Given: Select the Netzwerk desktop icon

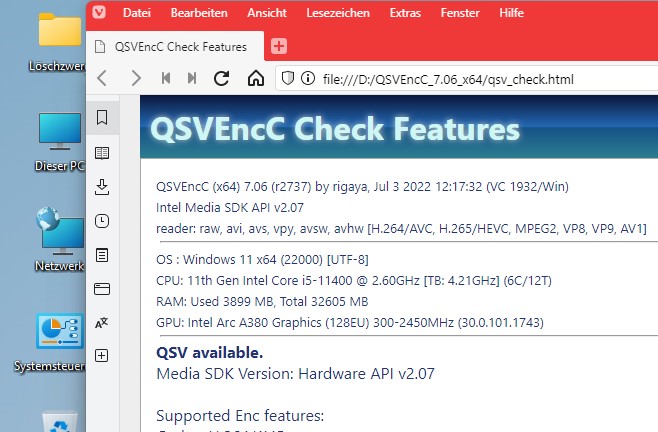Looking at the screenshot, I should click(60, 239).
